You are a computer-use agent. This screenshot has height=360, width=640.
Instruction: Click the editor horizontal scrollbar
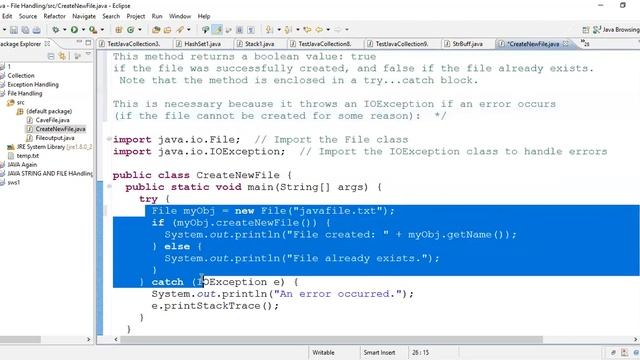pyautogui.click(x=331, y=340)
